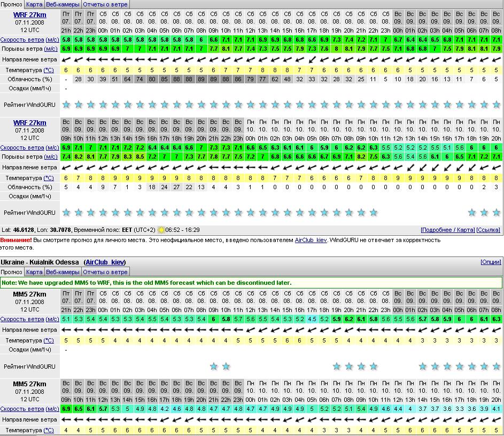This screenshot has width=504, height=436.
Task: Open Опции for Kuialnik Odessa forecast
Action: [491, 262]
